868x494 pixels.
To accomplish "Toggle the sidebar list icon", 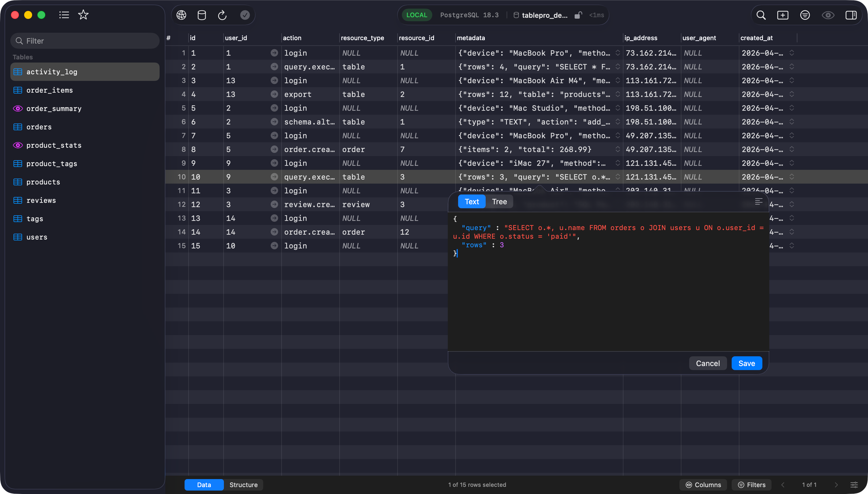I will (64, 15).
